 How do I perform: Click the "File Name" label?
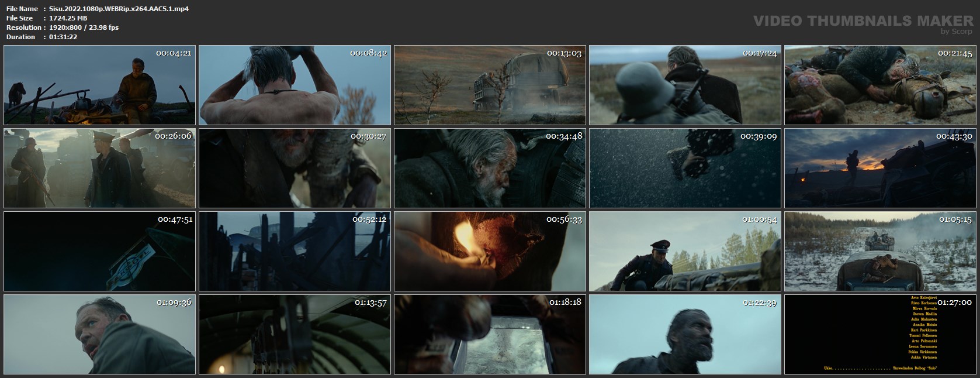click(x=22, y=9)
